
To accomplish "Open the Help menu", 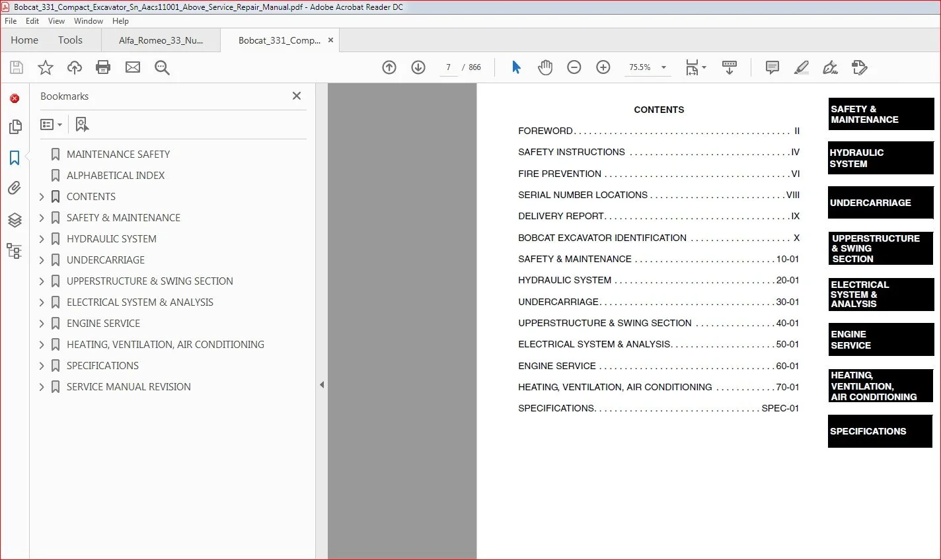I will coord(120,21).
